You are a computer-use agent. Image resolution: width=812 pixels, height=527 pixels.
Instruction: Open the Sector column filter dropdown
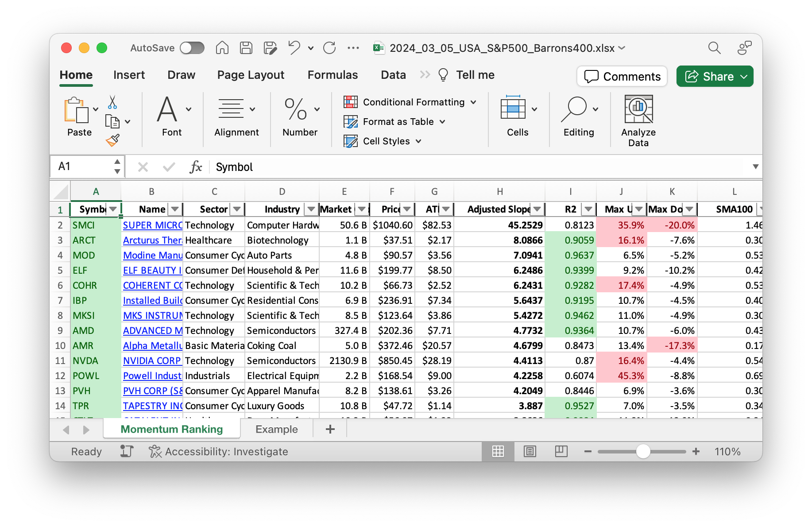point(237,209)
